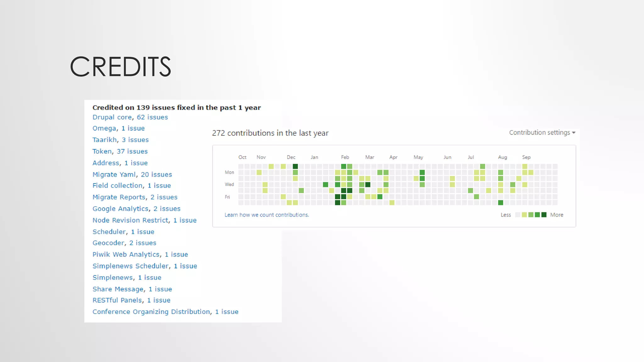The image size is (644, 362).
Task: Open Node Revision Restrict issue link
Action: click(144, 220)
